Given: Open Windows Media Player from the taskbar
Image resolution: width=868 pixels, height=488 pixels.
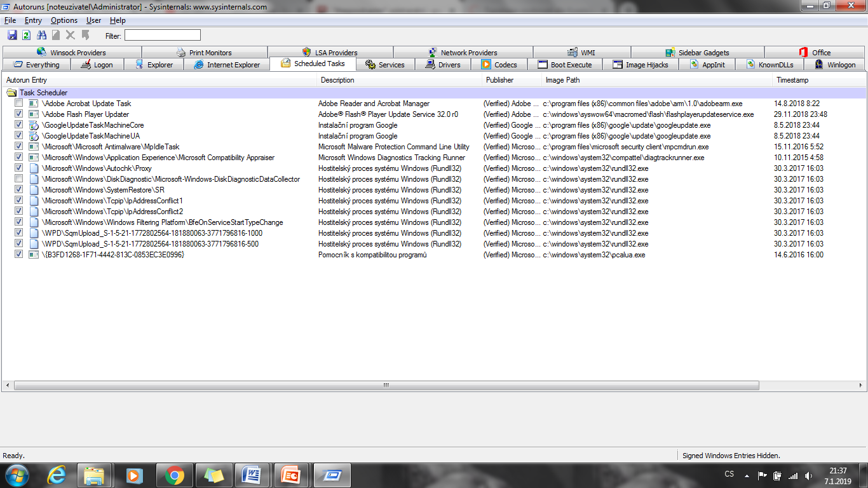Looking at the screenshot, I should point(134,475).
